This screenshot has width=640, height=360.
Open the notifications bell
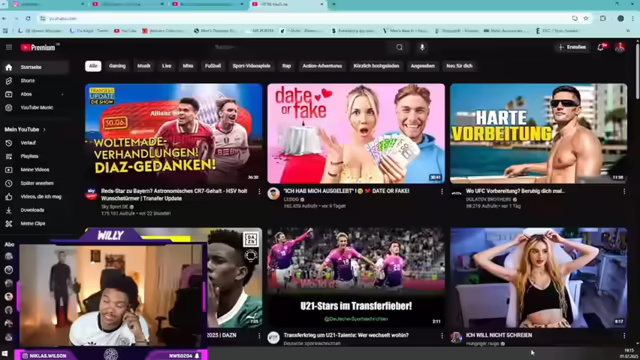coord(601,47)
